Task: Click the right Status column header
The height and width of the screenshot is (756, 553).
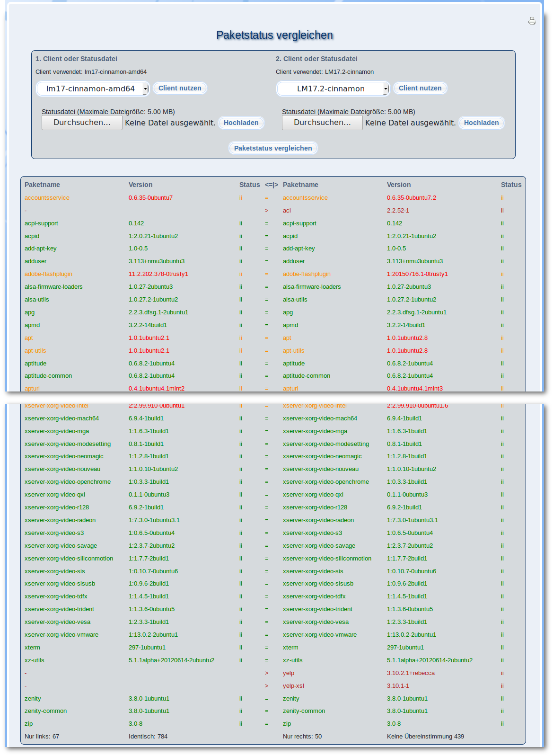Action: (511, 185)
